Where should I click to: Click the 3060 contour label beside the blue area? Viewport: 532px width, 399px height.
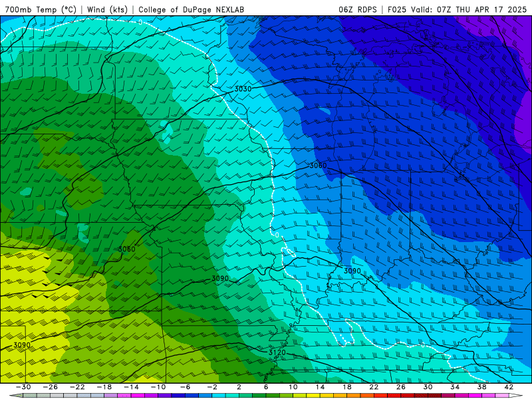coord(318,166)
